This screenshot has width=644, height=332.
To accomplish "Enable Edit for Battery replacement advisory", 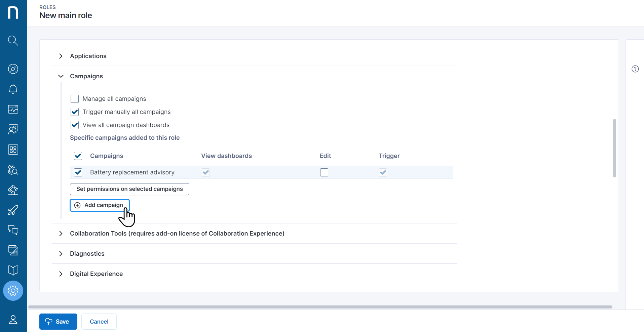I will [x=324, y=172].
